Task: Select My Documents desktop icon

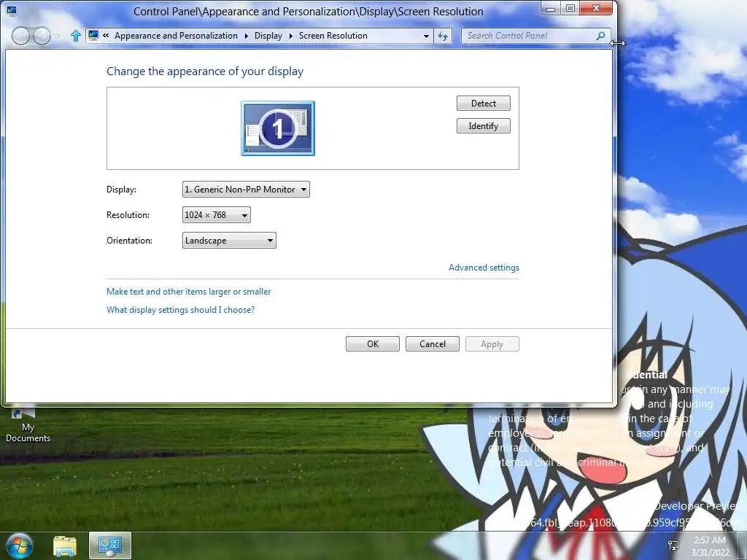Action: pyautogui.click(x=27, y=426)
